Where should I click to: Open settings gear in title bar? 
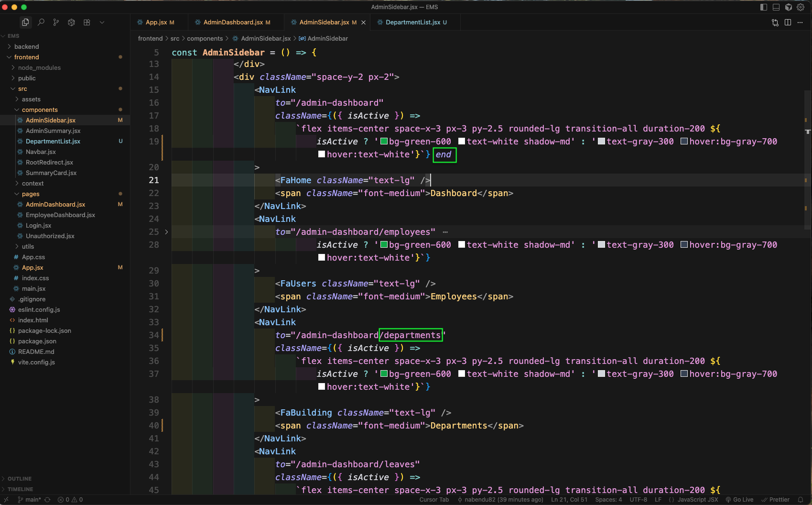click(x=801, y=7)
